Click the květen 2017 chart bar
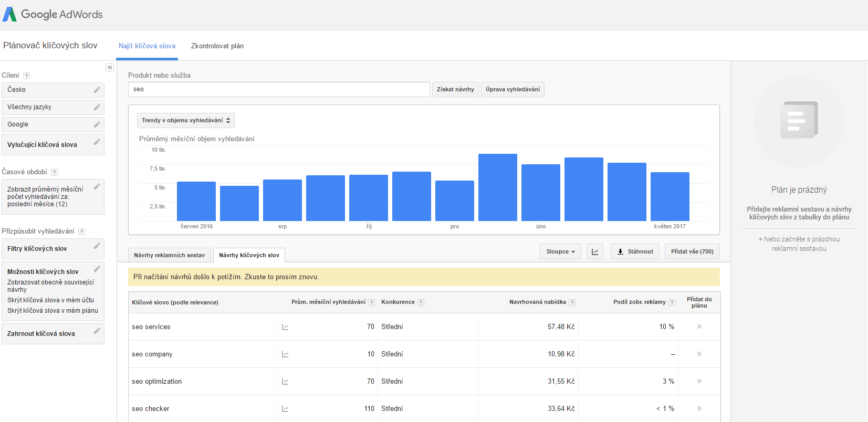The image size is (868, 422). click(x=670, y=196)
